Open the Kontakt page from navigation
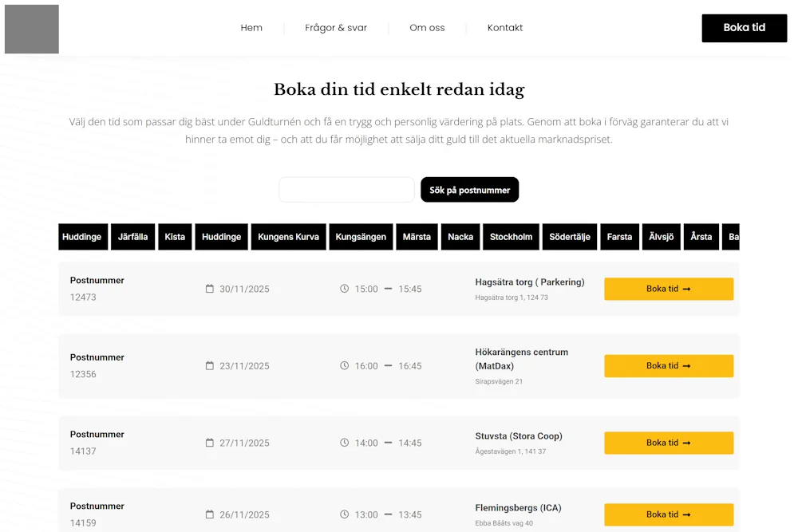 tap(505, 28)
